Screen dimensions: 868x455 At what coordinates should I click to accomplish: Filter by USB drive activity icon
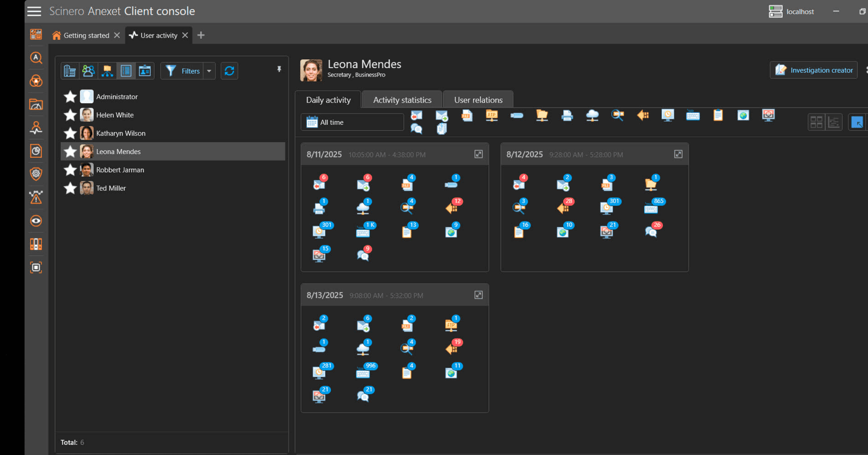[516, 115]
